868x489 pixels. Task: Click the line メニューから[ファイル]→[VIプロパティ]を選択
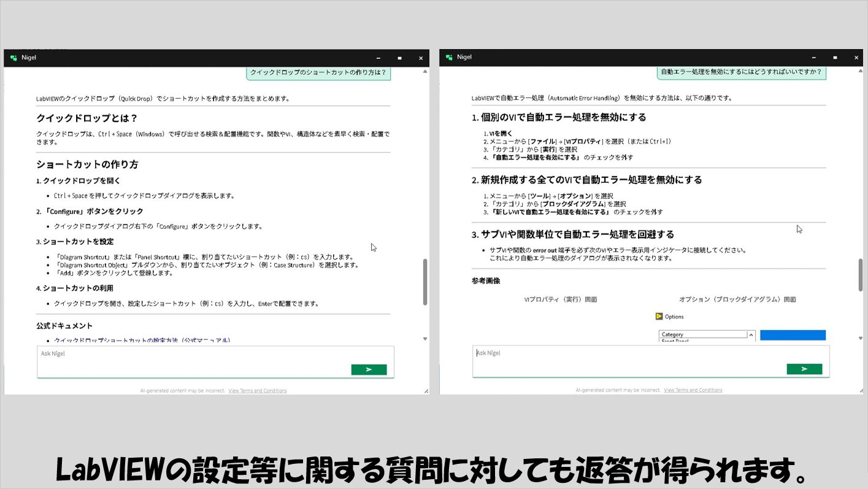pyautogui.click(x=577, y=142)
